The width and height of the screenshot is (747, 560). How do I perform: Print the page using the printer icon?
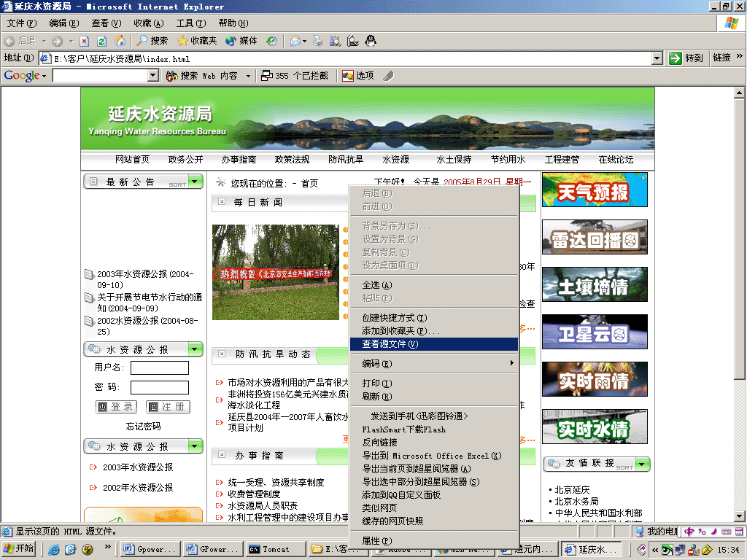(x=317, y=41)
